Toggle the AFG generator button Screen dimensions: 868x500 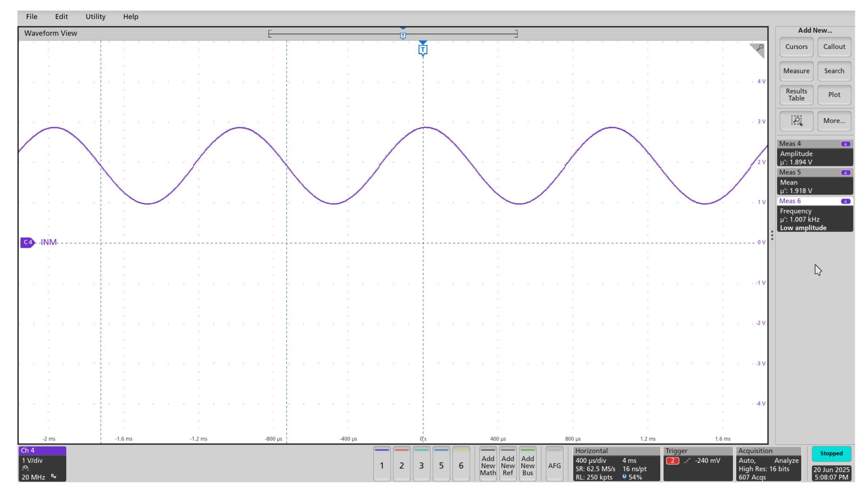coord(554,465)
